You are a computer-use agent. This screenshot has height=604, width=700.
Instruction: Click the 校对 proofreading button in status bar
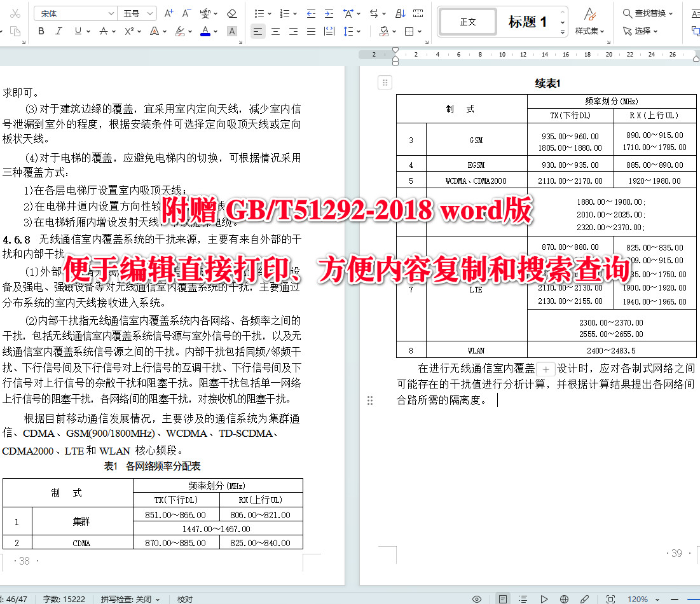pos(184,598)
